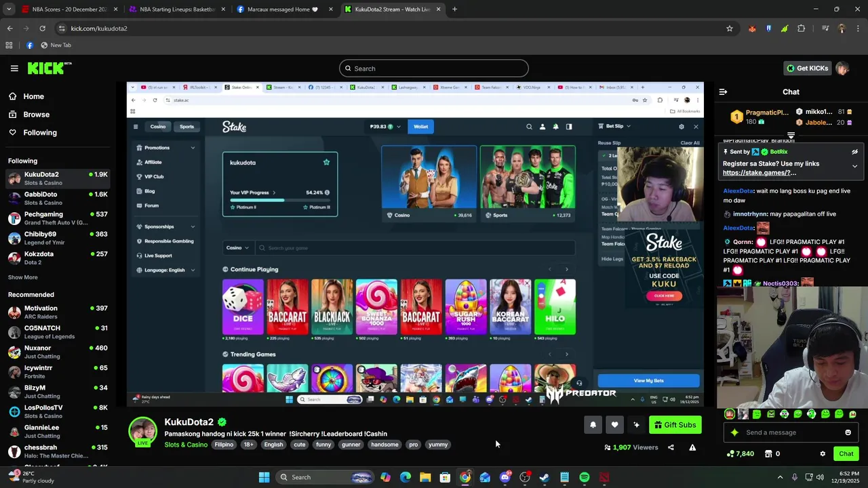Open the chat store icon
The height and width of the screenshot is (488, 868).
point(768,453)
